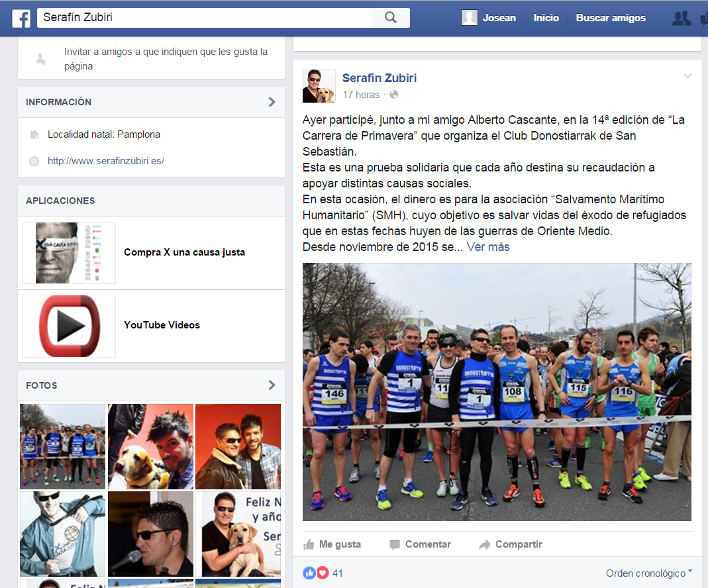
Task: Click the hometown house icon
Action: coord(34,134)
